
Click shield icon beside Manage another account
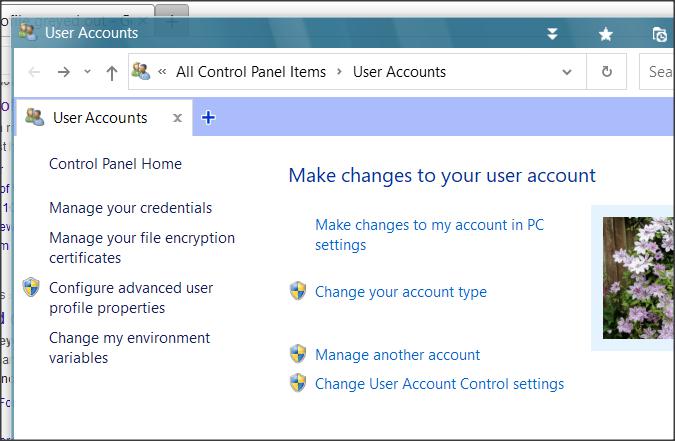tap(298, 354)
